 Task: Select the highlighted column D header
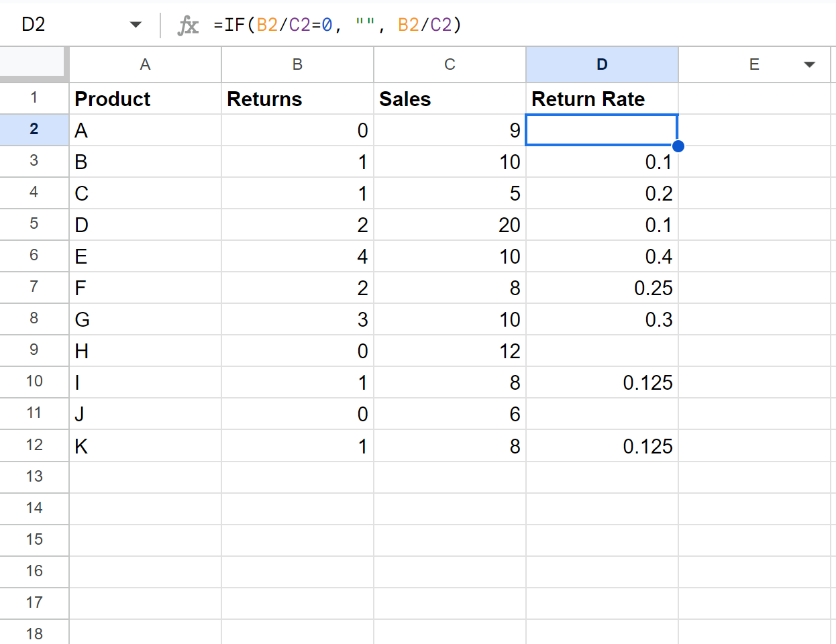(x=602, y=64)
